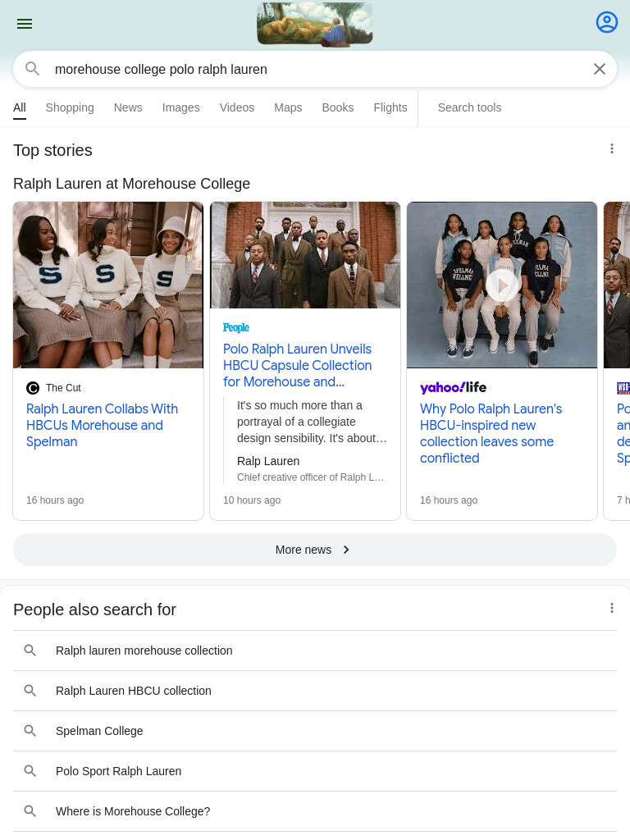The image size is (630, 840).
Task: Open the hamburger main menu
Action: (25, 24)
